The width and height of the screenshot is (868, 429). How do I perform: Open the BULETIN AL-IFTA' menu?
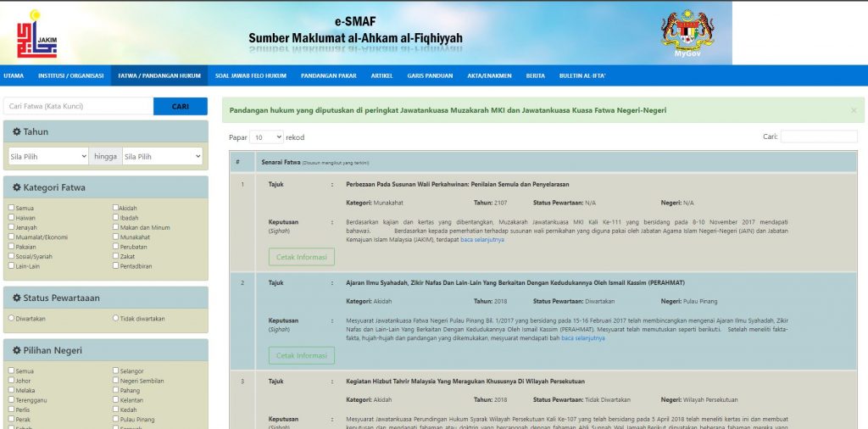[x=582, y=75]
